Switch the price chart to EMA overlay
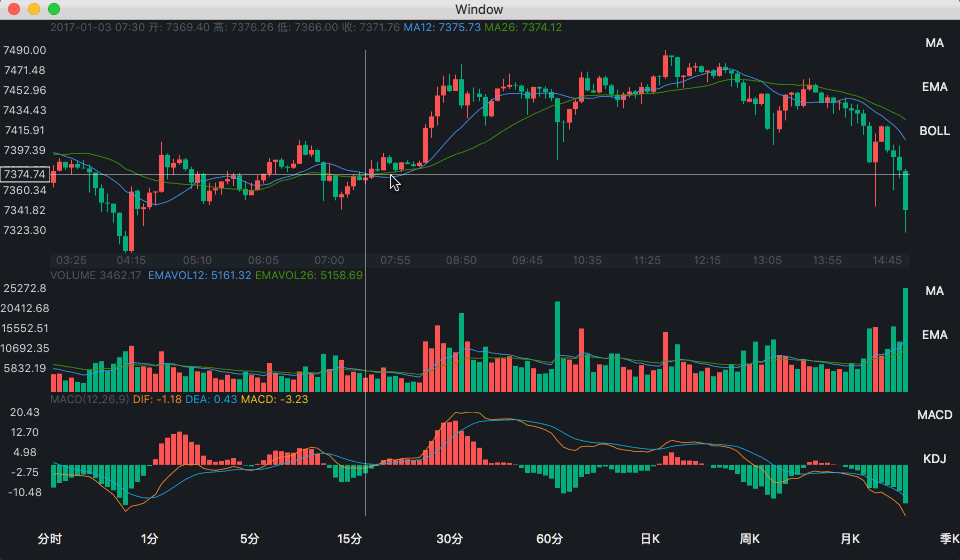 pos(934,87)
